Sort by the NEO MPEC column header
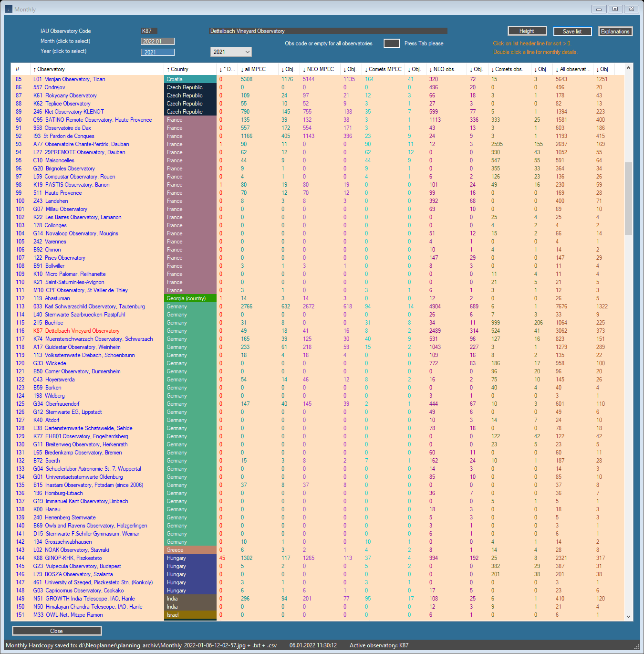The width and height of the screenshot is (644, 654). pos(321,69)
